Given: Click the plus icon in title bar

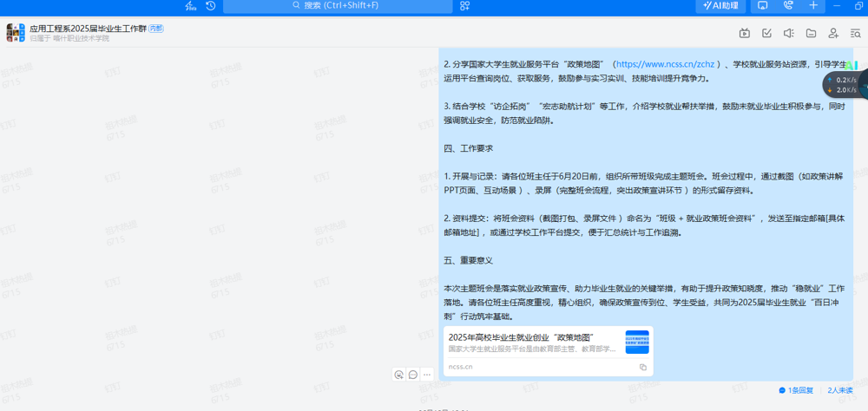Looking at the screenshot, I should click(813, 6).
